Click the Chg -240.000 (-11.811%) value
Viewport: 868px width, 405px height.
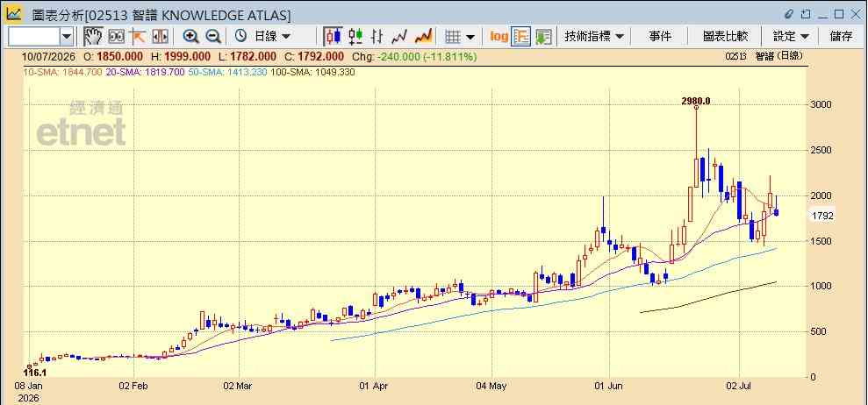pos(414,56)
